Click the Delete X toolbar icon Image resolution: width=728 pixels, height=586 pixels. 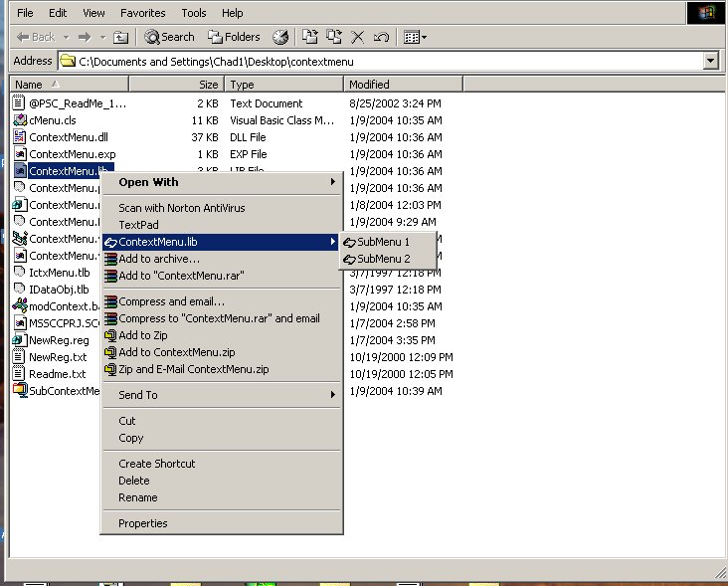click(x=358, y=37)
